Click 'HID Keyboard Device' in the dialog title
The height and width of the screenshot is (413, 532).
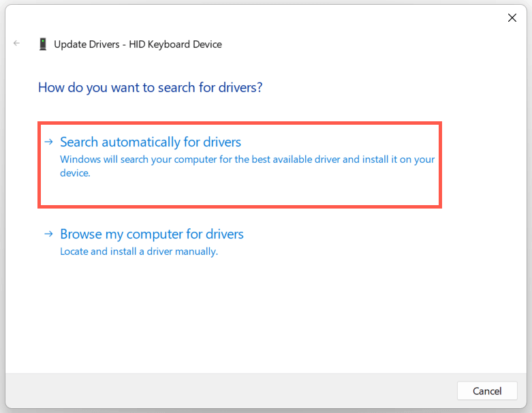178,44
